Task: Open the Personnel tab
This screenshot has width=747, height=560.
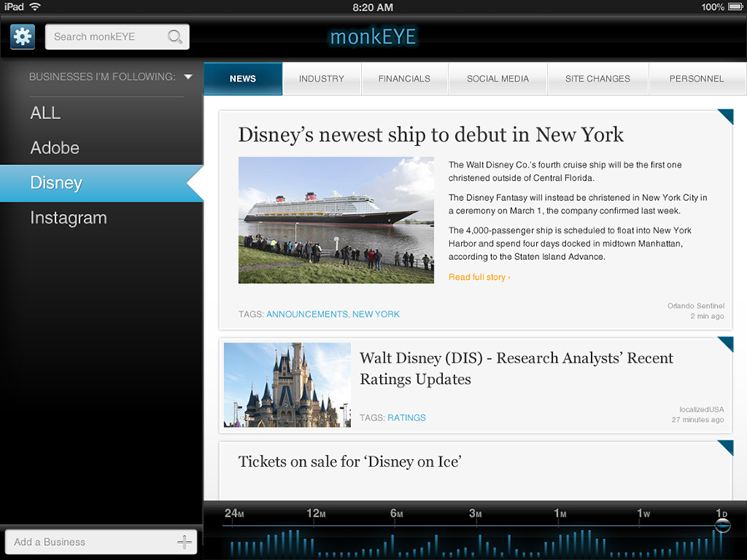Action: coord(696,78)
